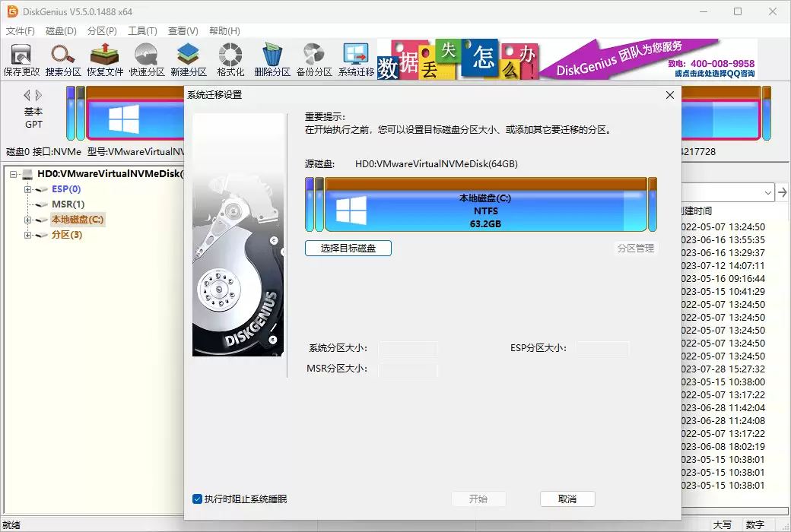Open the 文件(F) menu
Screen dimensions: 791x532
(21, 30)
